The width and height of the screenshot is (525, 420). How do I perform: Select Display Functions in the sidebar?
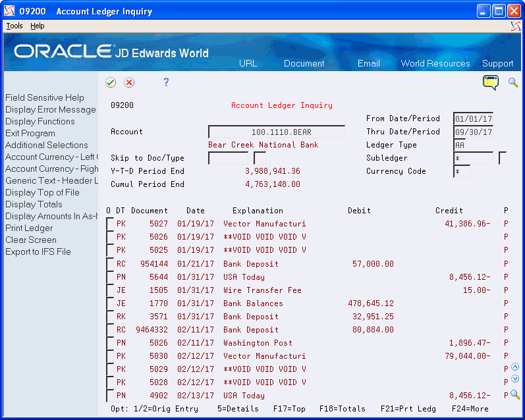[x=40, y=122]
